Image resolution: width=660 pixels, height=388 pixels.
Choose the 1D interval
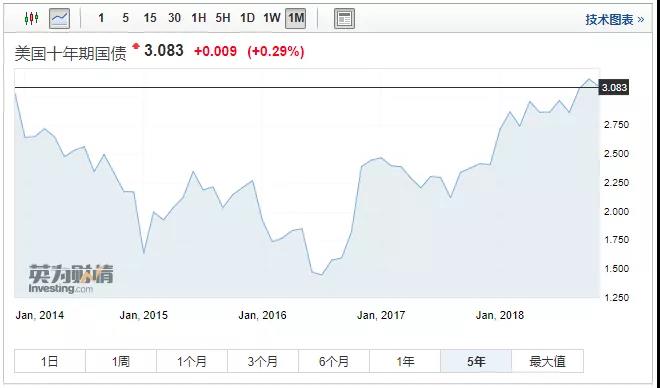[248, 18]
